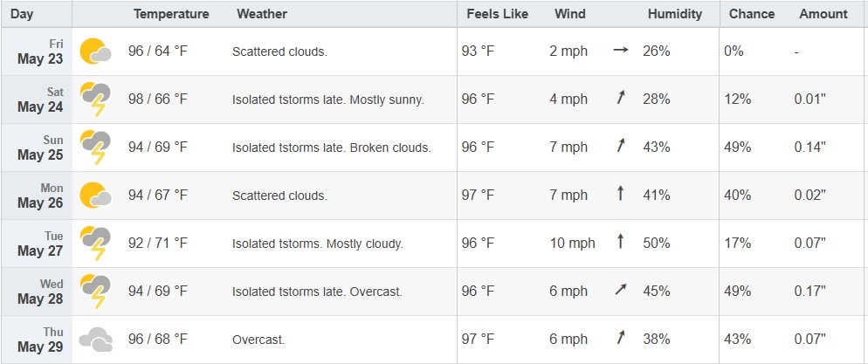Click the Amount column header
The height and width of the screenshot is (364, 868).
(x=823, y=14)
